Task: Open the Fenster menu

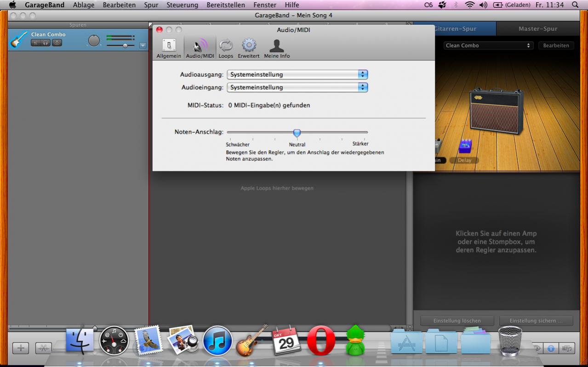Action: pos(265,5)
